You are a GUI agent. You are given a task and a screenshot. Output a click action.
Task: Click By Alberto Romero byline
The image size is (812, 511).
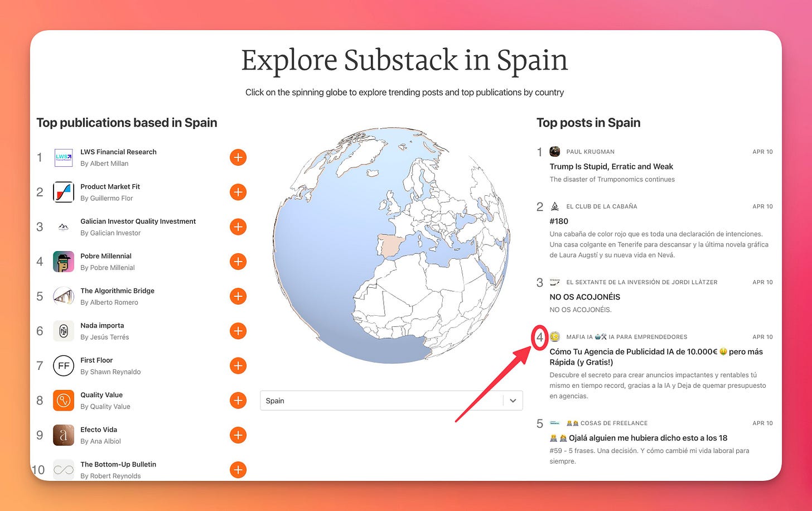click(x=109, y=302)
